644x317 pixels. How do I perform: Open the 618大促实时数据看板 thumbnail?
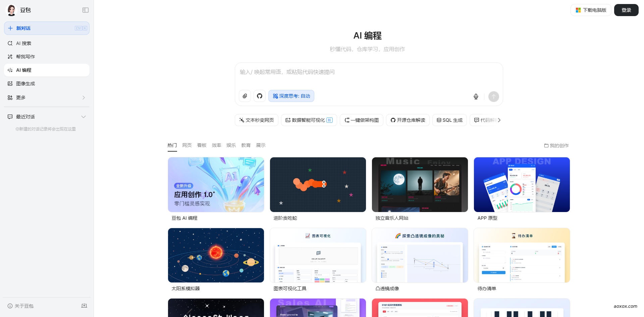tap(420, 308)
